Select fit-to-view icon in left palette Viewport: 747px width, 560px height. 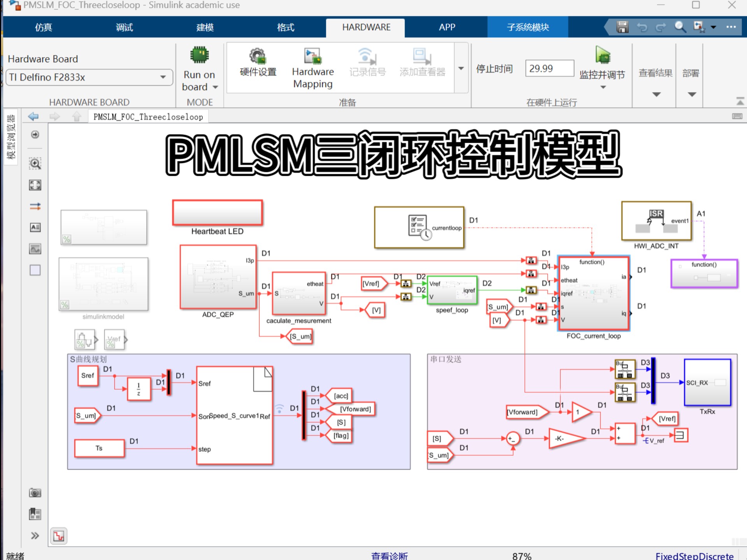tap(35, 185)
